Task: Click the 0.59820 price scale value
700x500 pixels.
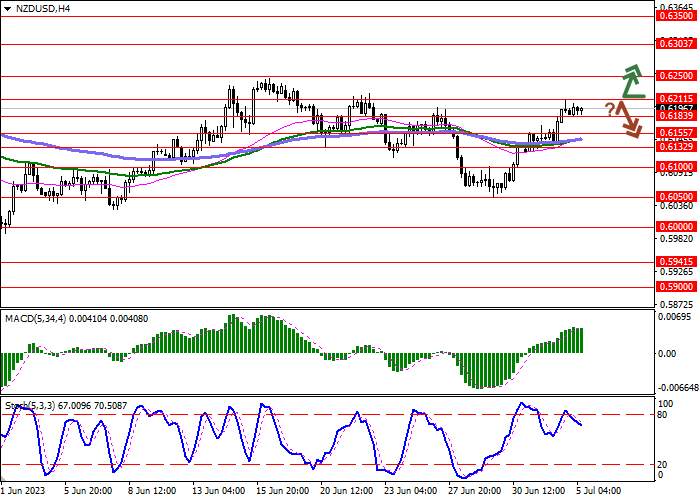Action: pyautogui.click(x=676, y=238)
